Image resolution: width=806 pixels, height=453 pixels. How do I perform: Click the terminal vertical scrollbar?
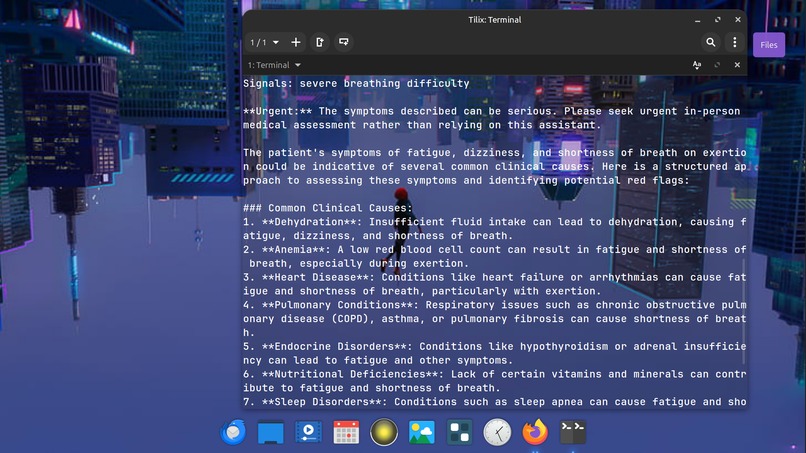pos(744,311)
